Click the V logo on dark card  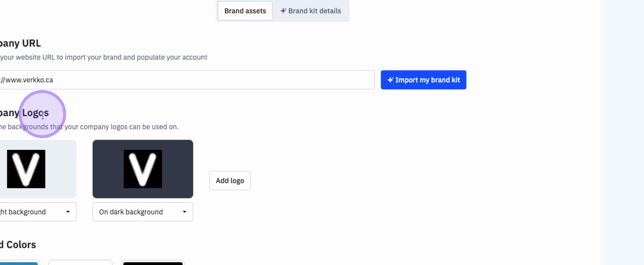143,169
